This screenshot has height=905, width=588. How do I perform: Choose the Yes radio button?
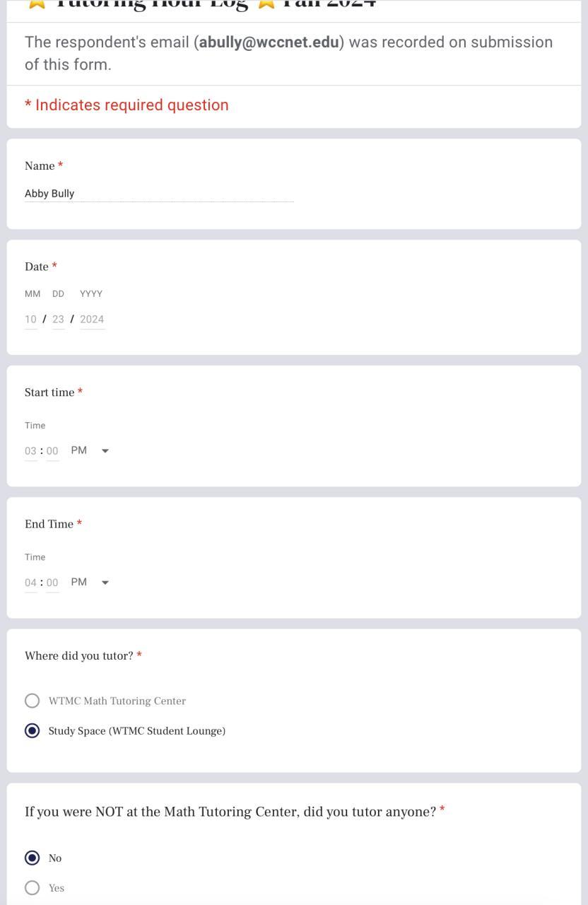point(33,888)
